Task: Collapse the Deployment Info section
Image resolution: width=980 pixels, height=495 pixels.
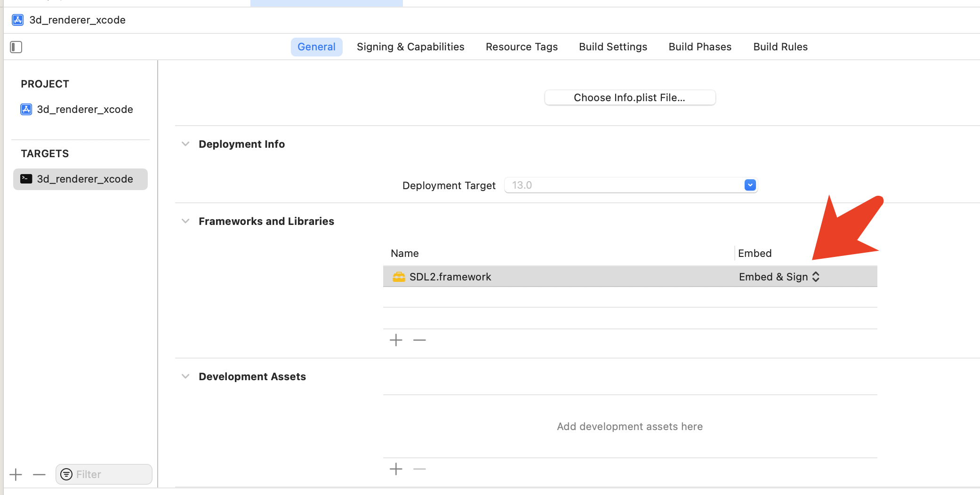Action: [x=185, y=144]
